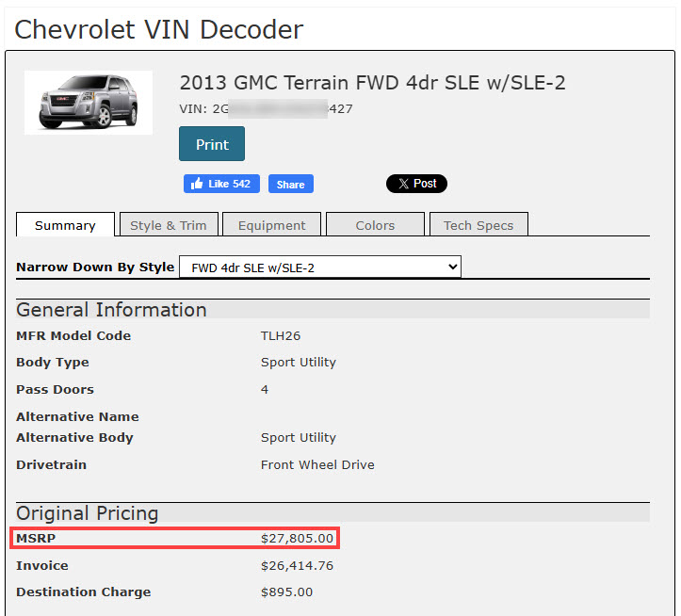Click the GMC Terrain vehicle thumbnail

point(89,103)
